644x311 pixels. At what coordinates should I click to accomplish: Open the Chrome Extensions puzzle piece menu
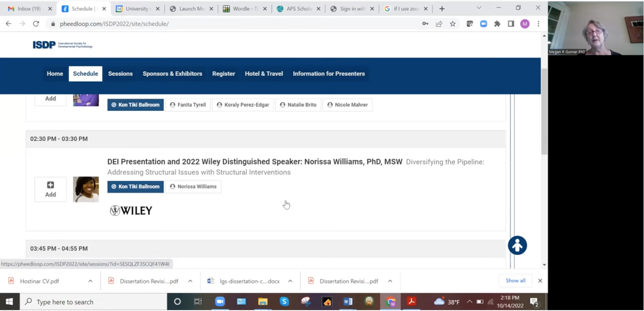[x=497, y=23]
